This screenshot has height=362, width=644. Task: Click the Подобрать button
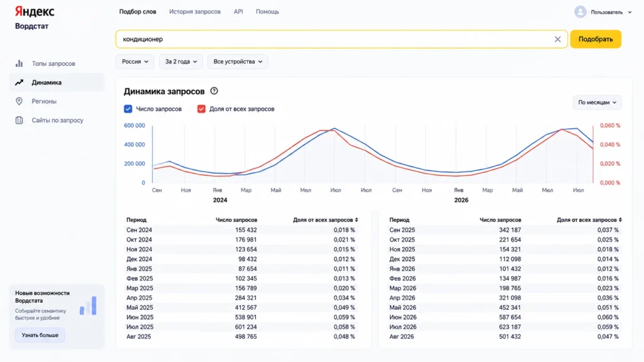click(596, 40)
